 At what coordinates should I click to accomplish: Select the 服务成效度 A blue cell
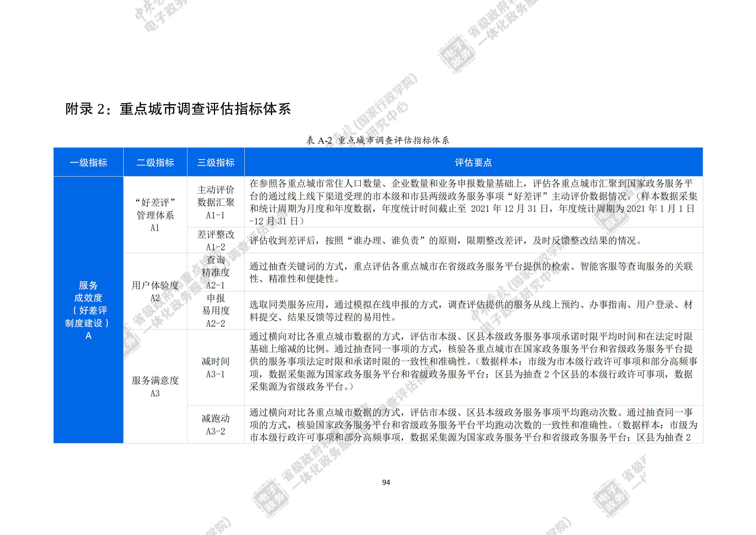point(88,310)
